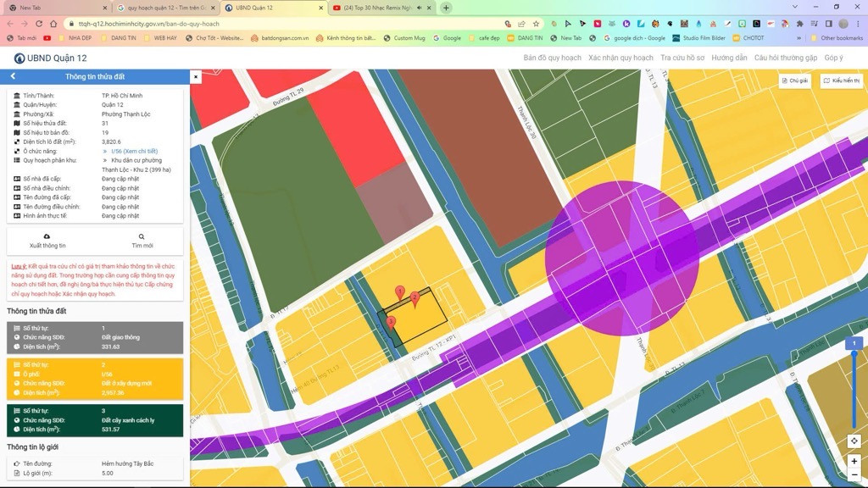Open Tra cứu hồ sơ menu item
This screenshot has height=488, width=868.
point(682,58)
